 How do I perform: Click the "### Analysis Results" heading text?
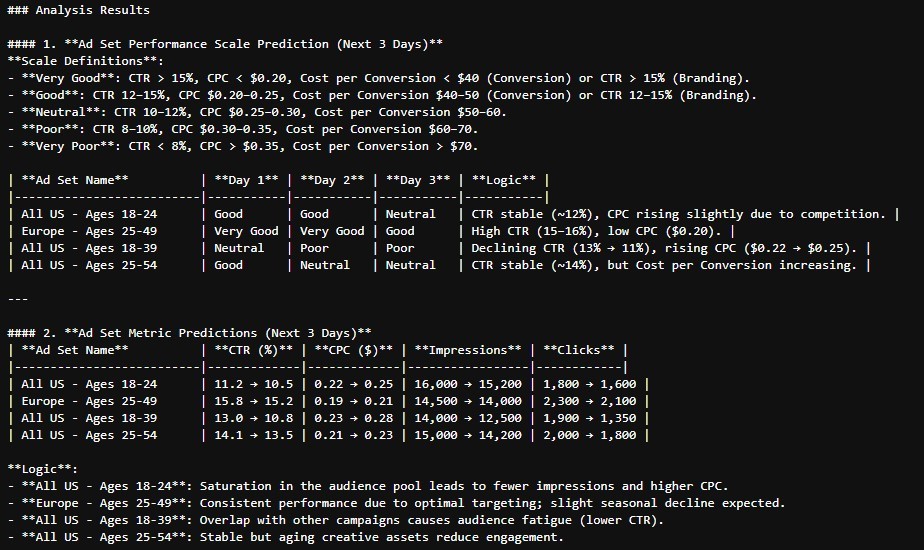click(78, 10)
